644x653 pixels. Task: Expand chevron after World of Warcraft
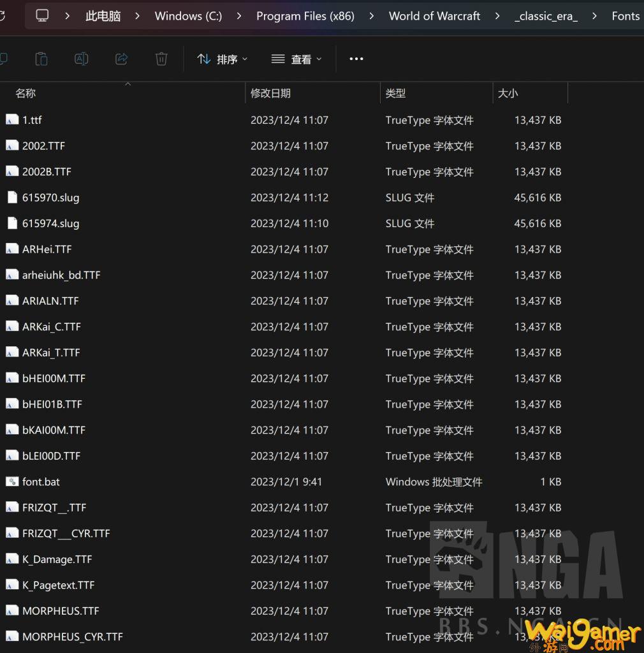click(497, 16)
